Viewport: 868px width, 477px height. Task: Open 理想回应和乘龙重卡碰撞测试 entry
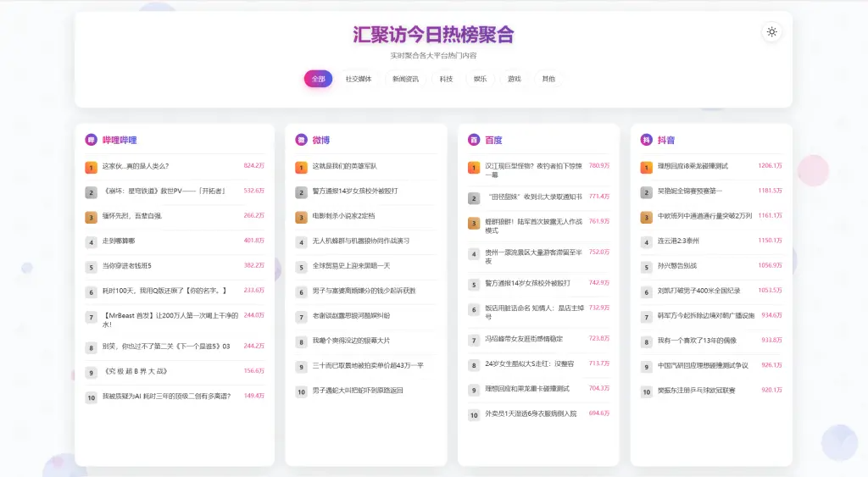pyautogui.click(x=527, y=388)
